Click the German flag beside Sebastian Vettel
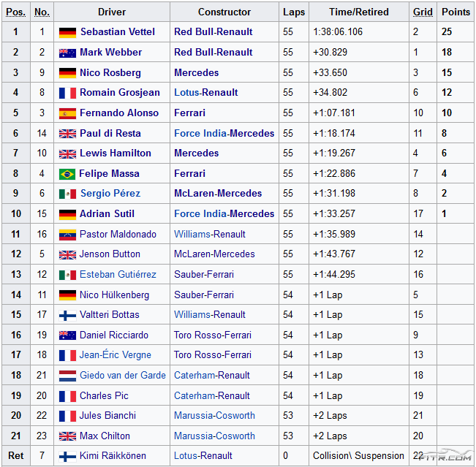476x467 pixels. [x=67, y=32]
